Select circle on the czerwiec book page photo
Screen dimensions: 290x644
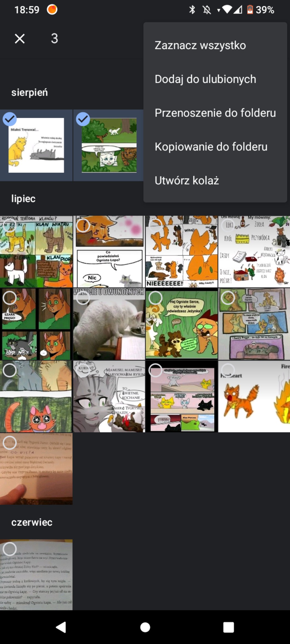(10, 549)
